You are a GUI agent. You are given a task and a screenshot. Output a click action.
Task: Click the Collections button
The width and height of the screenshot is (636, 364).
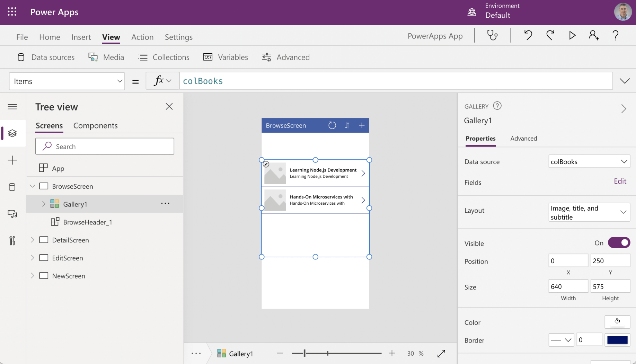point(164,57)
